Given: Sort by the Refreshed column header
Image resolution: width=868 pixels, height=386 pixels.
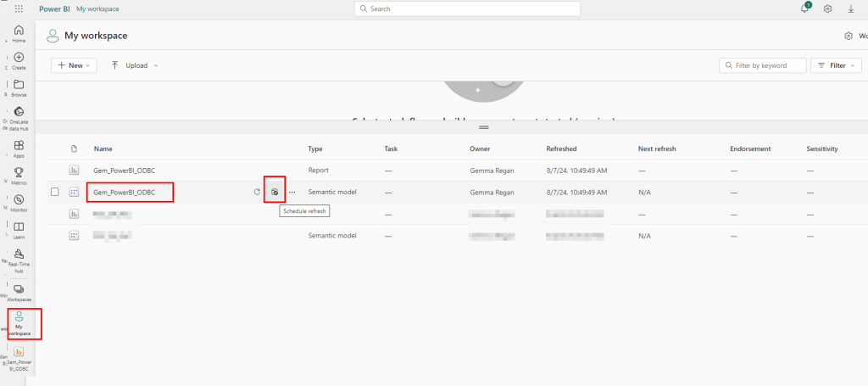Looking at the screenshot, I should tap(561, 149).
